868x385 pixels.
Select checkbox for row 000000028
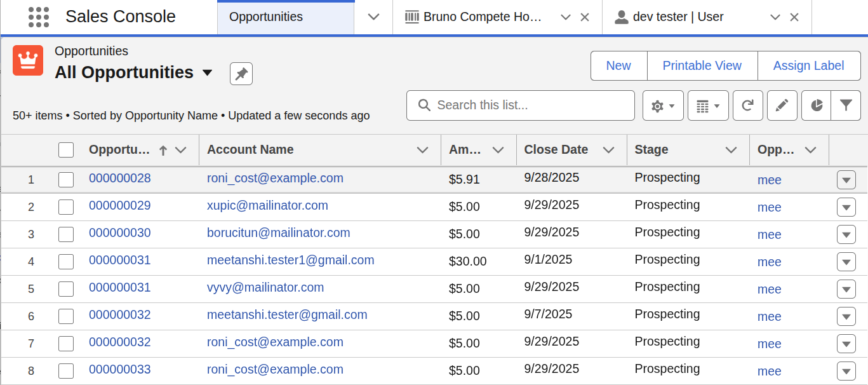point(66,180)
